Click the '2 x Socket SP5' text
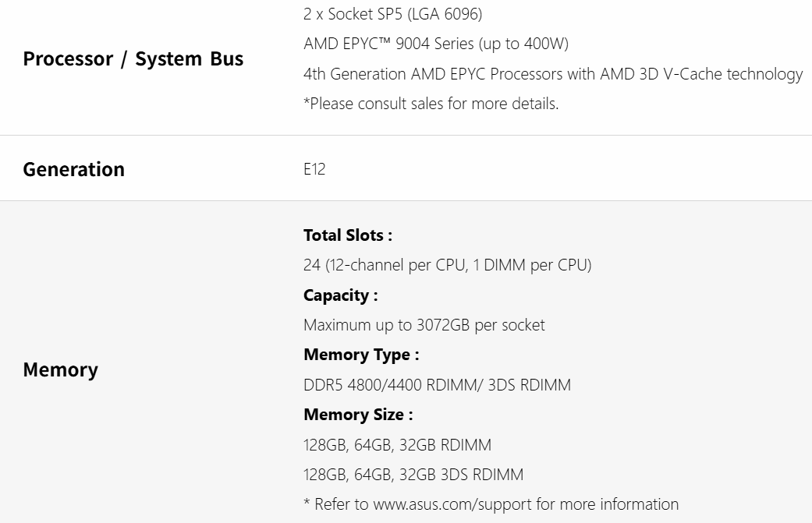Image resolution: width=812 pixels, height=523 pixels. click(351, 14)
